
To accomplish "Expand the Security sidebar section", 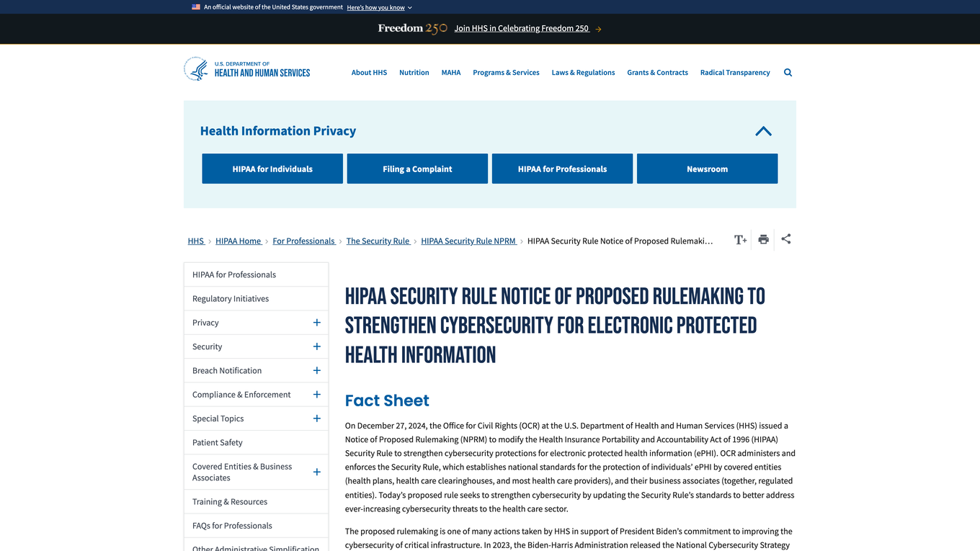I will [x=316, y=346].
